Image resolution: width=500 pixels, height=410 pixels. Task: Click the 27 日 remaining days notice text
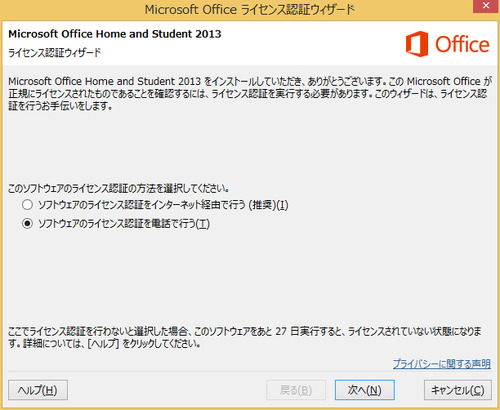pyautogui.click(x=287, y=331)
